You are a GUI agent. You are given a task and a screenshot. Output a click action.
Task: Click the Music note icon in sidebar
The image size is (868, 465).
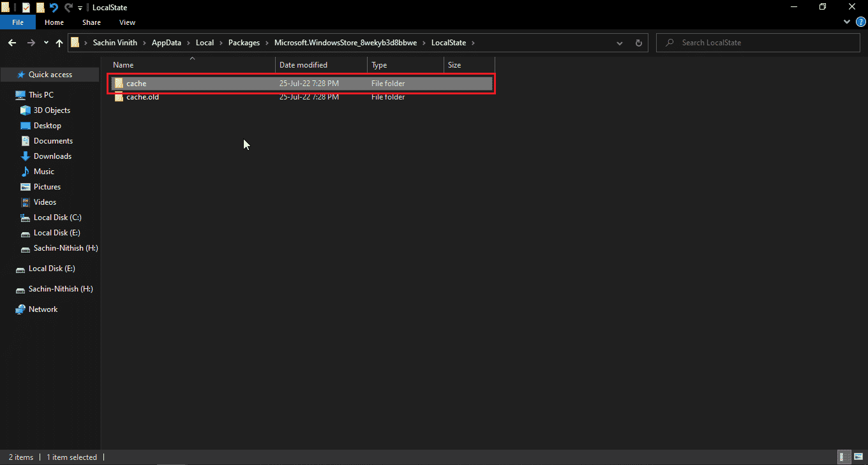[26, 172]
